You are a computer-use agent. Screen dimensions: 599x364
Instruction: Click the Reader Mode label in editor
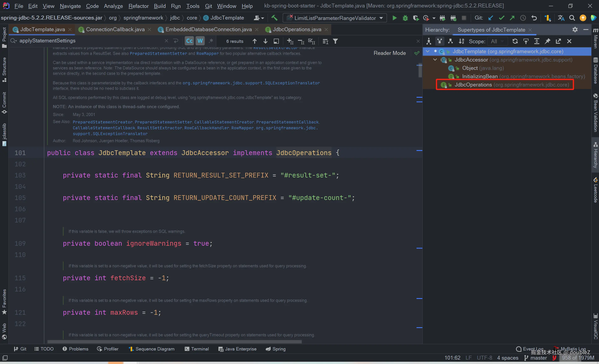tap(389, 53)
